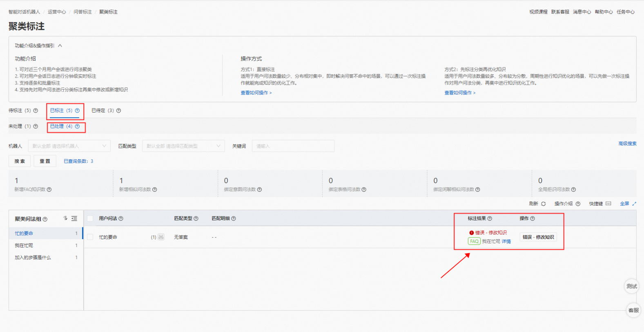644x332 pixels.
Task: Click the help icon beside 已处理 (4)
Action: pos(77,126)
